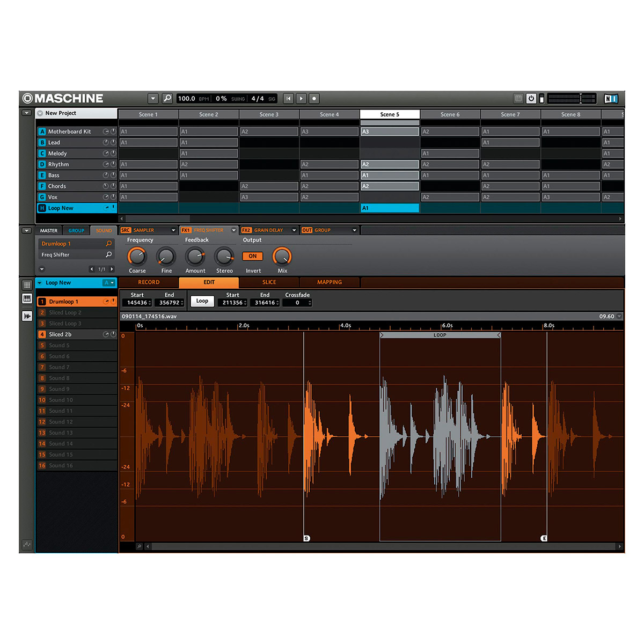Click the magnifier icon next to Drumloop 1
Viewport: 644px width, 644px height.
click(109, 244)
